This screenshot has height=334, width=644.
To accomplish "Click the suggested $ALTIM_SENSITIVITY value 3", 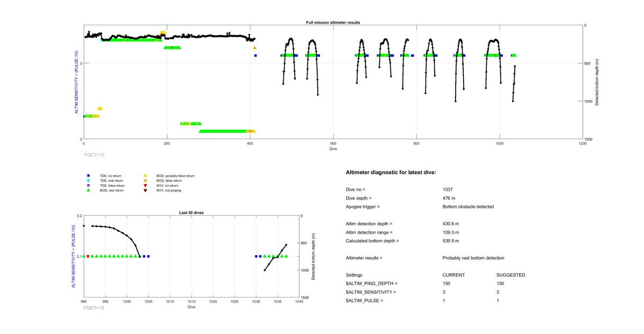I will (498, 292).
